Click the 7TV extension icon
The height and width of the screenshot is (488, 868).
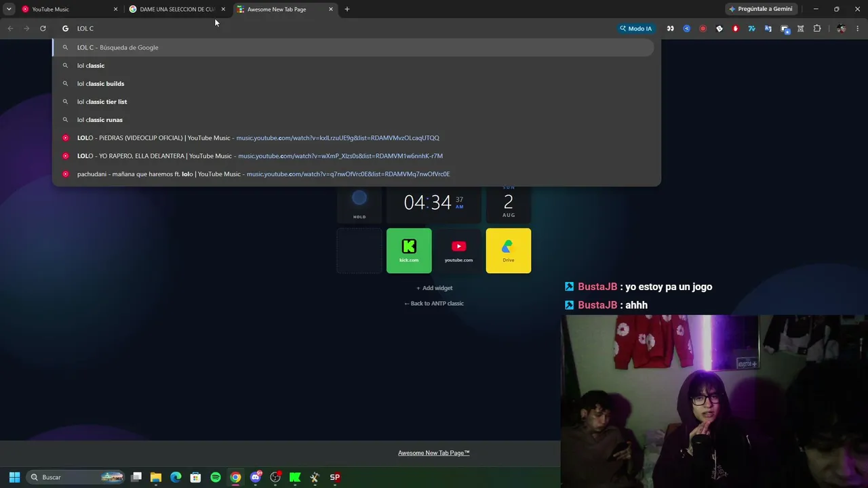pyautogui.click(x=751, y=28)
